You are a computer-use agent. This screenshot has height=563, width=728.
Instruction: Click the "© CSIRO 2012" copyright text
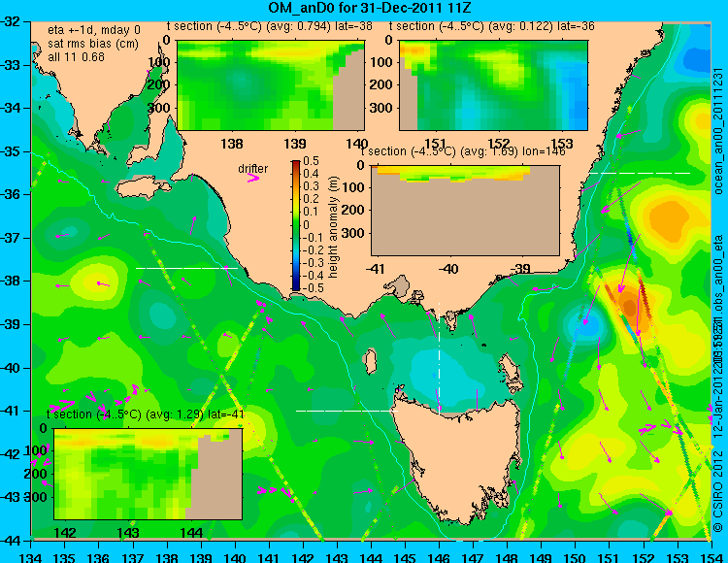718,490
